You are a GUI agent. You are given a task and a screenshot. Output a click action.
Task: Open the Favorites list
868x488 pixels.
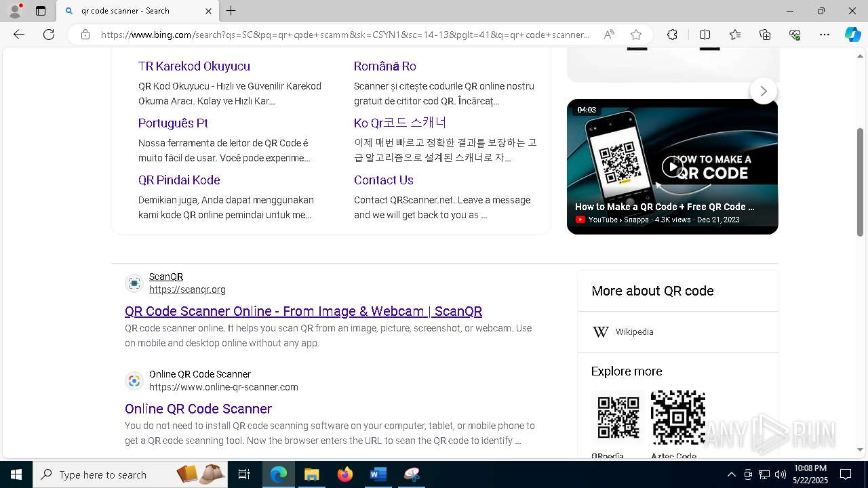pyautogui.click(x=735, y=35)
